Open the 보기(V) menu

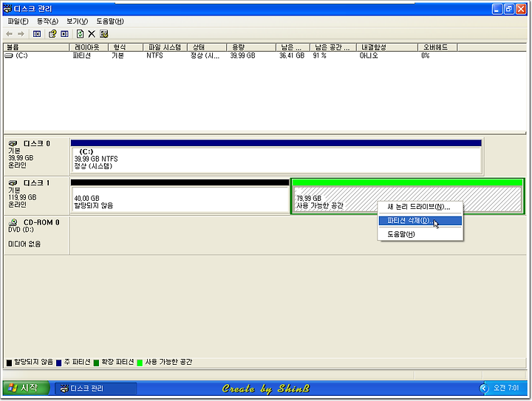pos(77,21)
